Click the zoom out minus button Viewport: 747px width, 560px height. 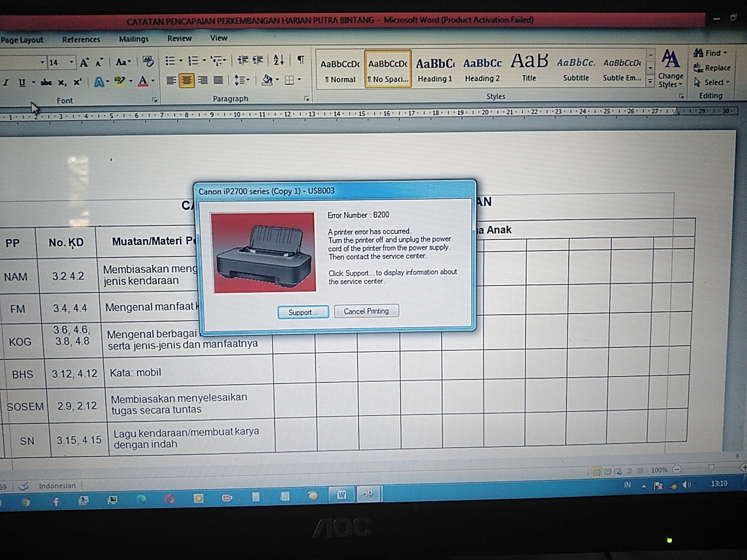[677, 469]
